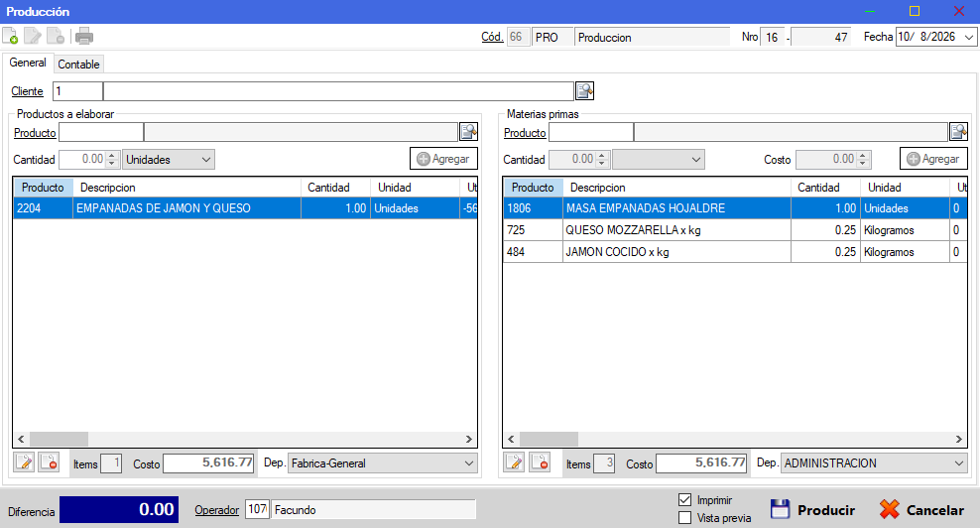The image size is (980, 528).
Task: Click horizontal scrollbar thumb of products grid
Action: (59, 439)
